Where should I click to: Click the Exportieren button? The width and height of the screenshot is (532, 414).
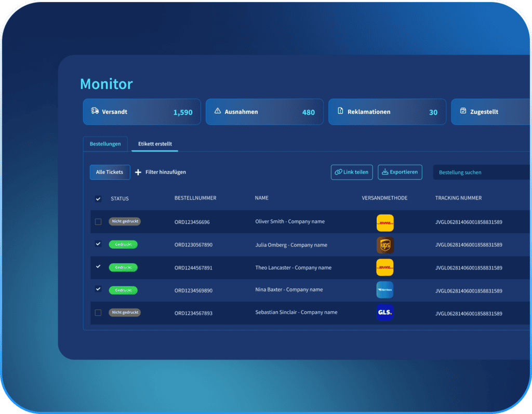pos(400,172)
